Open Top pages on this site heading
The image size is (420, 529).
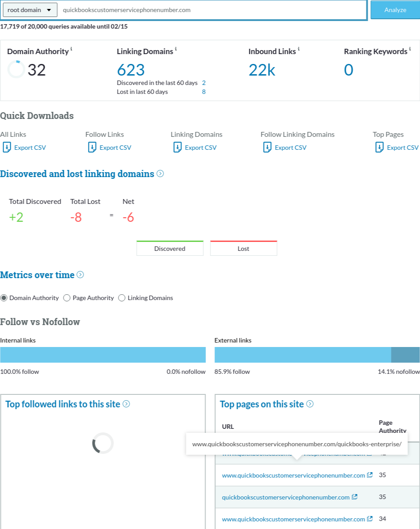click(262, 404)
